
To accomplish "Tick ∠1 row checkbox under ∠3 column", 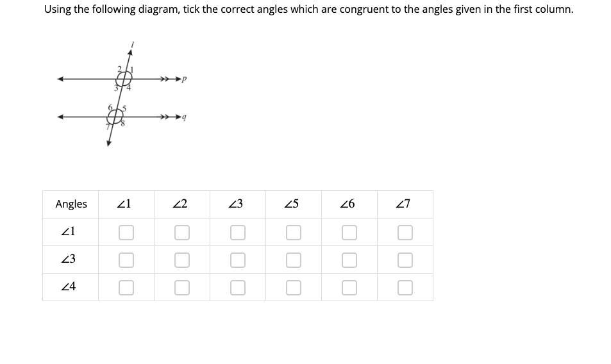I will pyautogui.click(x=238, y=233).
